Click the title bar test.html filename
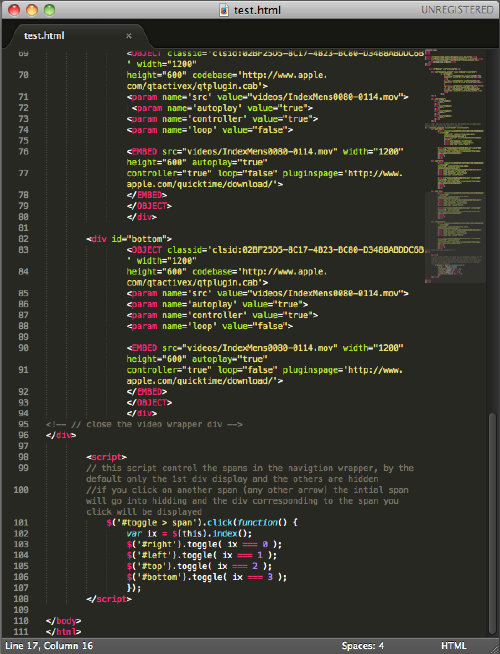 257,10
